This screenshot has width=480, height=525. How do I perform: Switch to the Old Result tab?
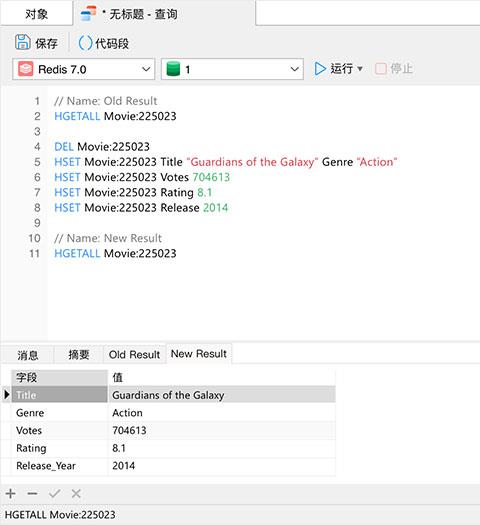point(134,355)
